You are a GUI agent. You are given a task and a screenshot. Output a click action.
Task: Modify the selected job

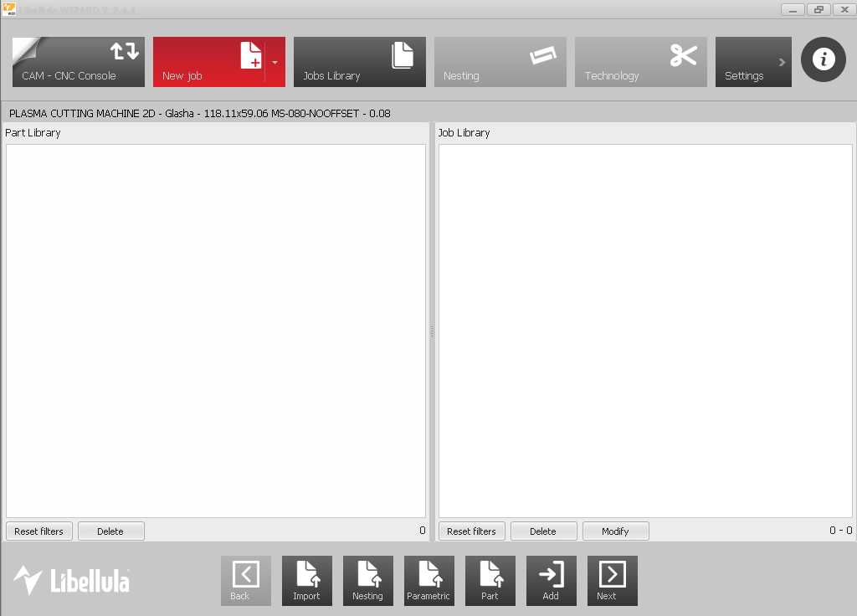pyautogui.click(x=615, y=531)
